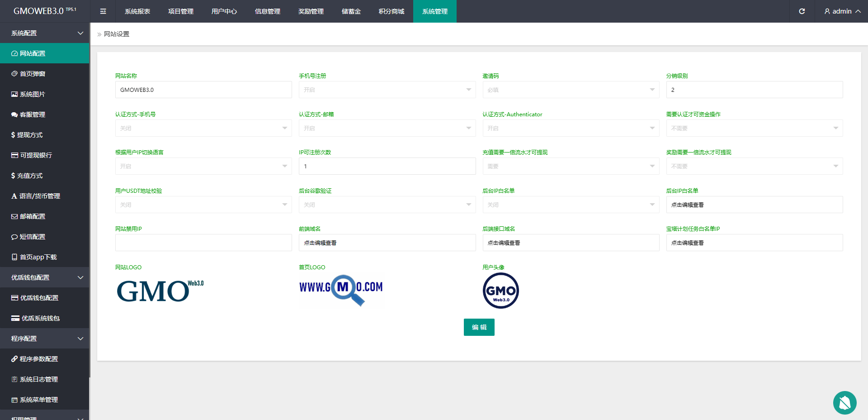Click the sidebar collapse hamburger icon
868x420 pixels.
(x=103, y=11)
